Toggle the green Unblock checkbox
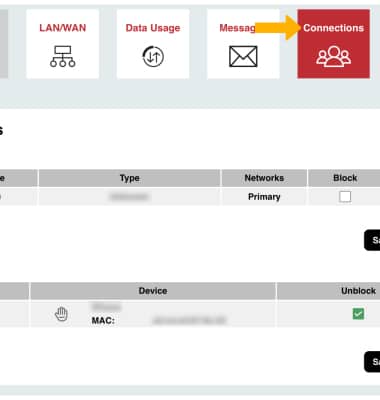380x400 pixels. pos(358,314)
